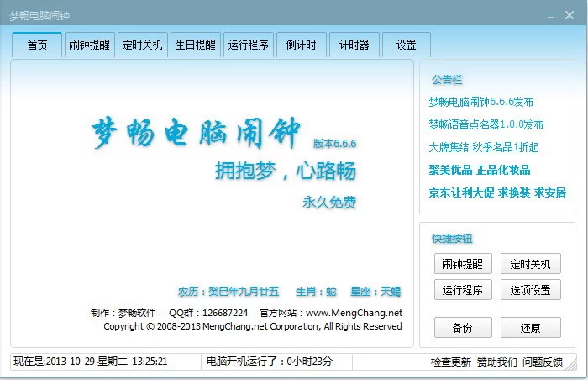Click the 梦畅电脑闹钟 window title text
This screenshot has height=380, width=588.
39,16
